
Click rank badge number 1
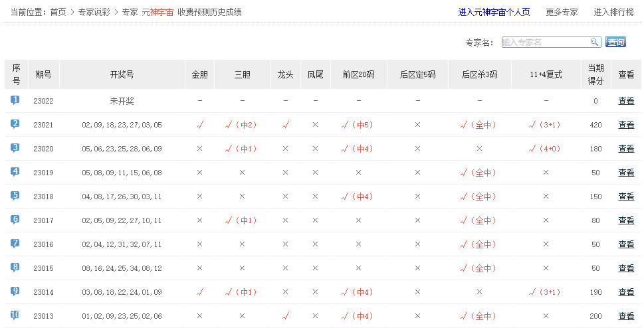(x=15, y=100)
